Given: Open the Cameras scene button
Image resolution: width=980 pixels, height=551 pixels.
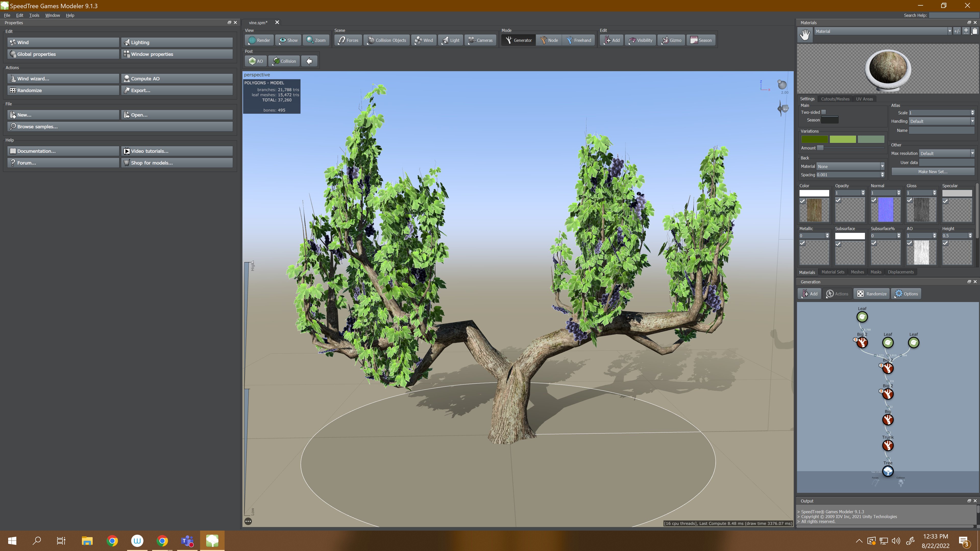Looking at the screenshot, I should pyautogui.click(x=480, y=40).
